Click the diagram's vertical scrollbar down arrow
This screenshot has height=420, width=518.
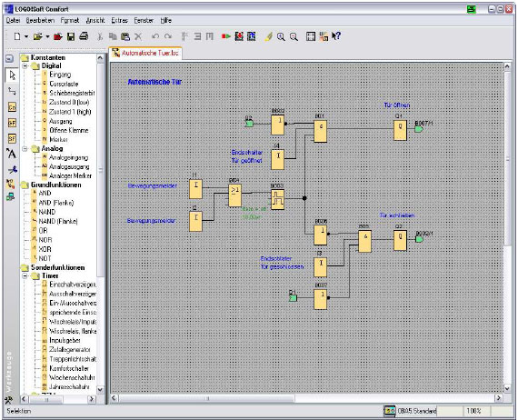click(x=507, y=388)
